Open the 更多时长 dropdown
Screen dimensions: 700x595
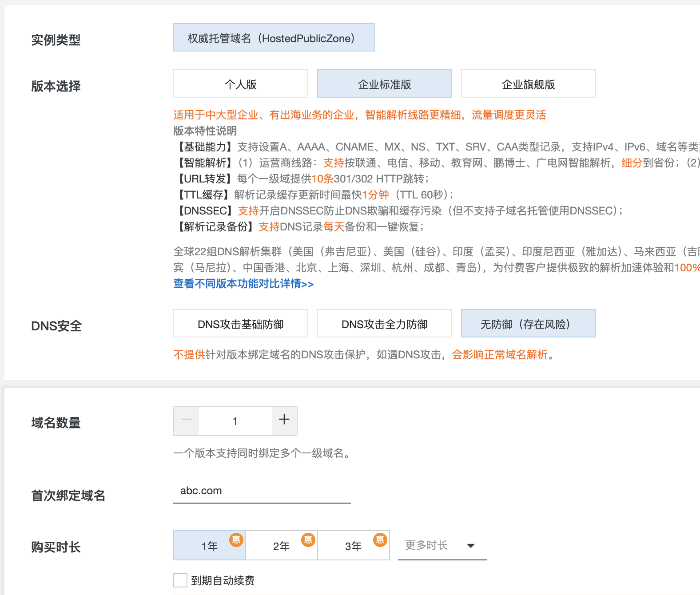(442, 545)
